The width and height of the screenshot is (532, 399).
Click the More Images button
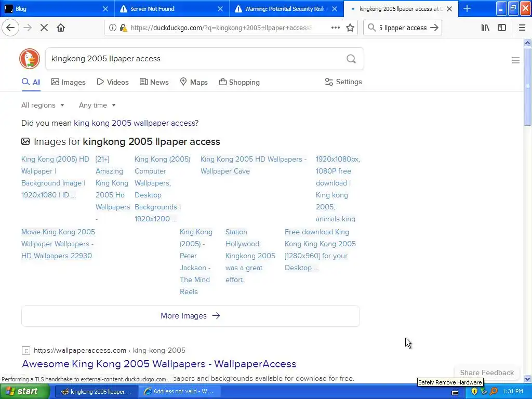(190, 316)
